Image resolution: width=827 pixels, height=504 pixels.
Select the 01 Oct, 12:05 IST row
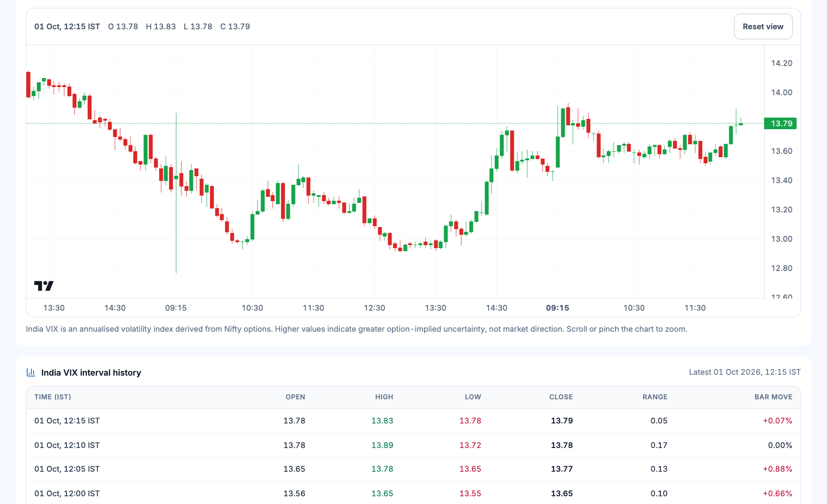[413, 469]
